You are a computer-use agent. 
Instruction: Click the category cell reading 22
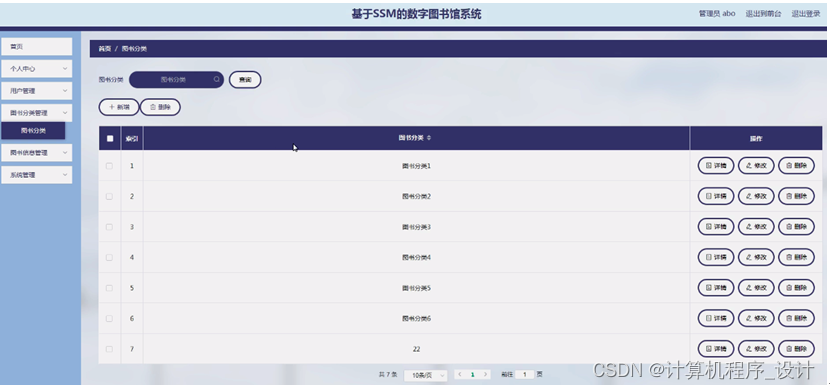(x=416, y=349)
